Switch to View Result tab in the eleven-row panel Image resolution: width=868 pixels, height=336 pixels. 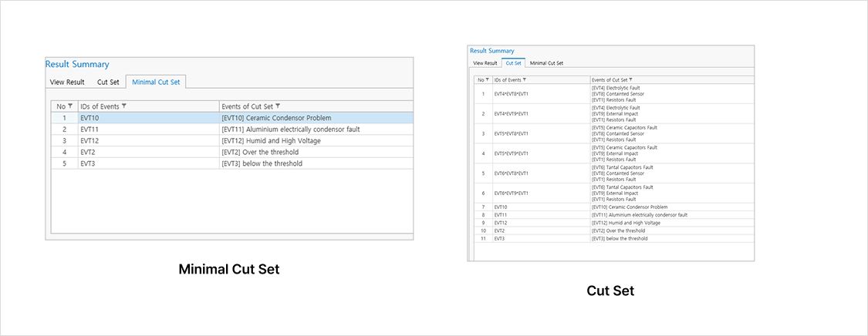[x=485, y=62]
